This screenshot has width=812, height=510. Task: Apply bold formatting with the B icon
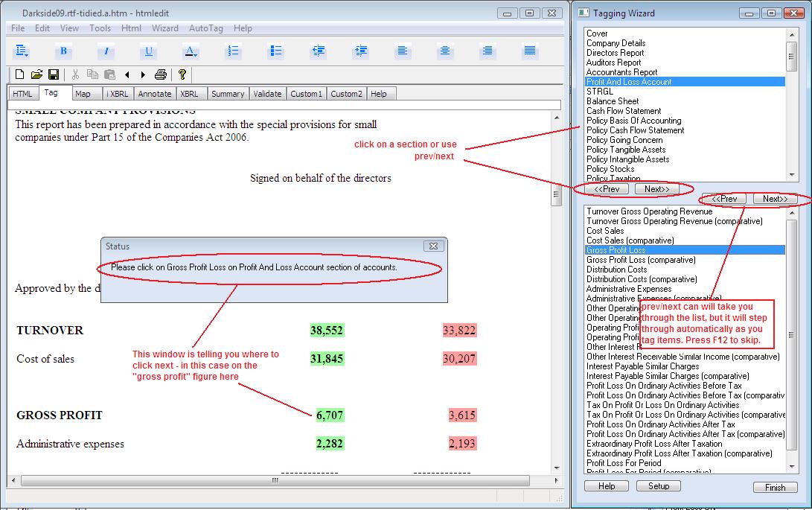[64, 51]
